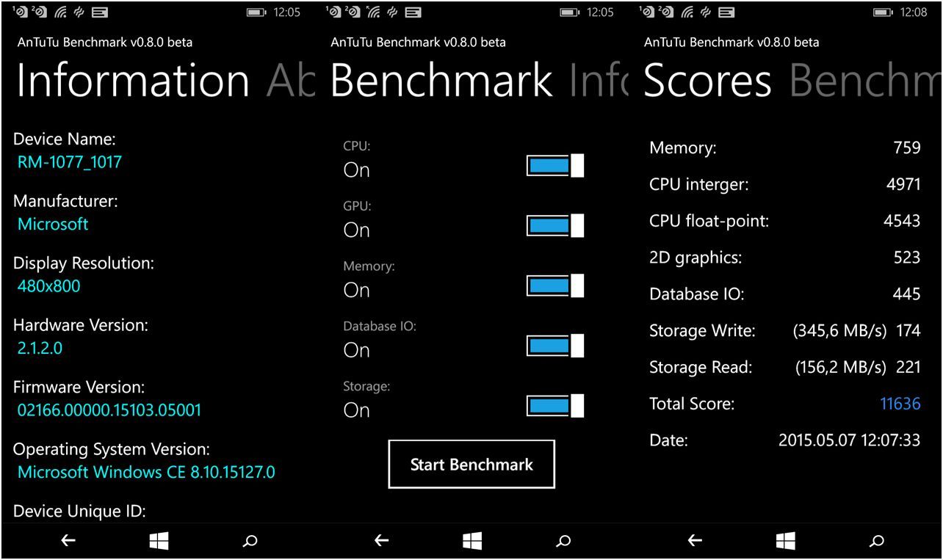Turn off the GPU benchmark toggle

coord(554,225)
